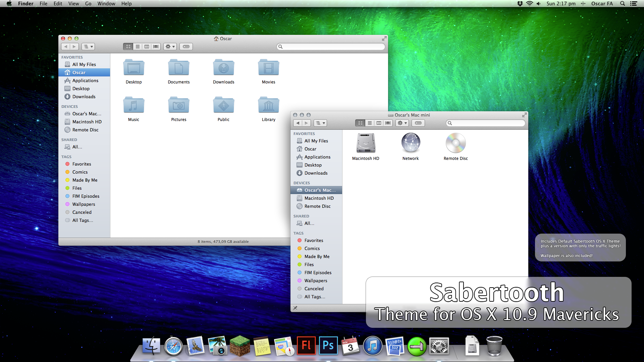This screenshot has height=362, width=644.
Task: Open the arrange dropdown in Oscar's Mac mini toolbar
Action: tap(320, 123)
